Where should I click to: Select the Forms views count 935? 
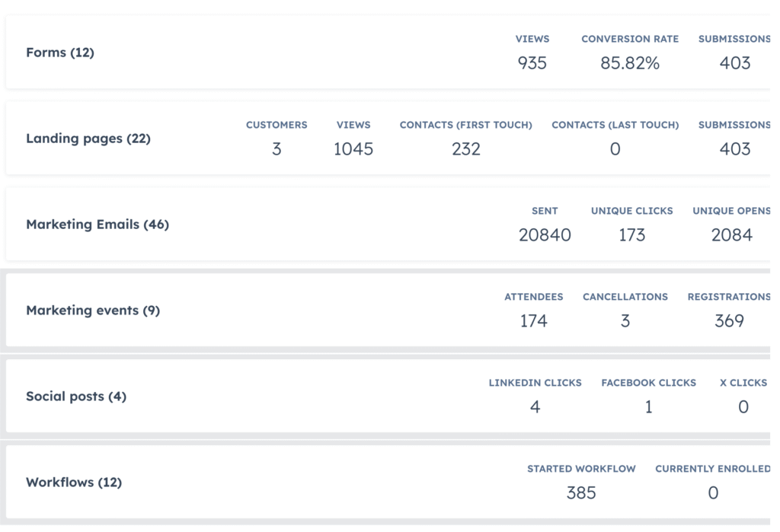(x=532, y=63)
